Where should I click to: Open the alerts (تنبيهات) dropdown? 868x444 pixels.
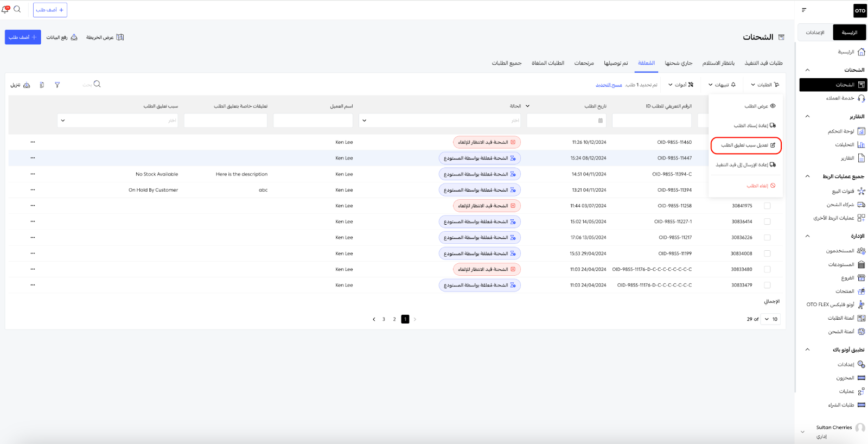click(722, 85)
